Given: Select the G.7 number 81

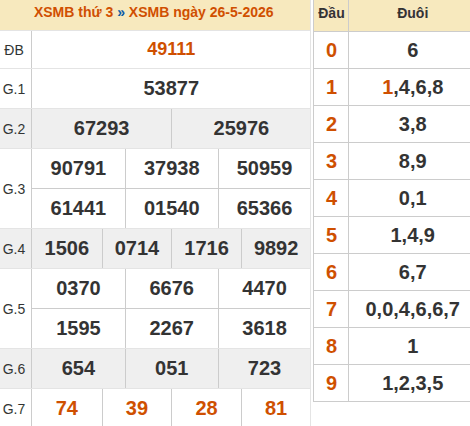Looking at the screenshot, I should [276, 408].
